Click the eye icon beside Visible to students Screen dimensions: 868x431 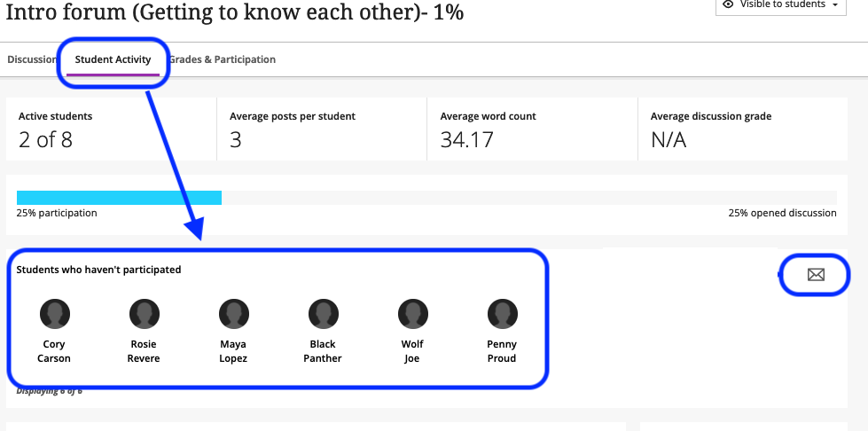[729, 4]
